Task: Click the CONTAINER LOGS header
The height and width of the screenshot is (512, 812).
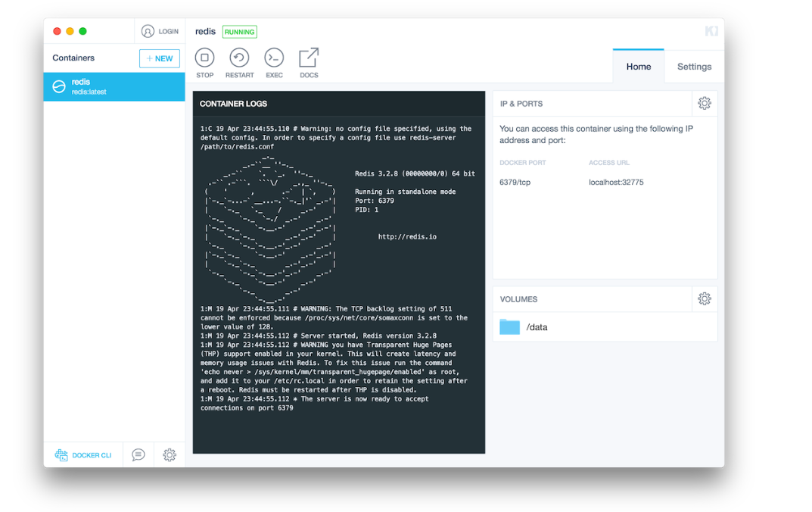Action: coord(233,104)
